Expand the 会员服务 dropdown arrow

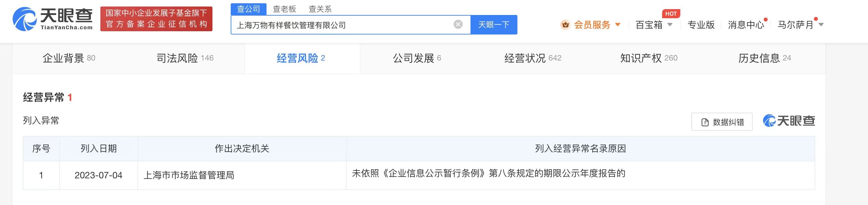pyautogui.click(x=618, y=25)
